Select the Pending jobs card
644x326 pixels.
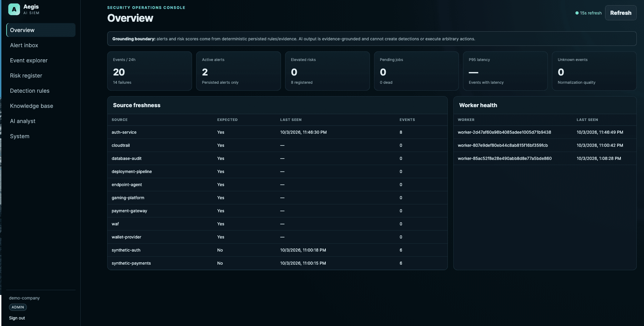[x=416, y=71]
